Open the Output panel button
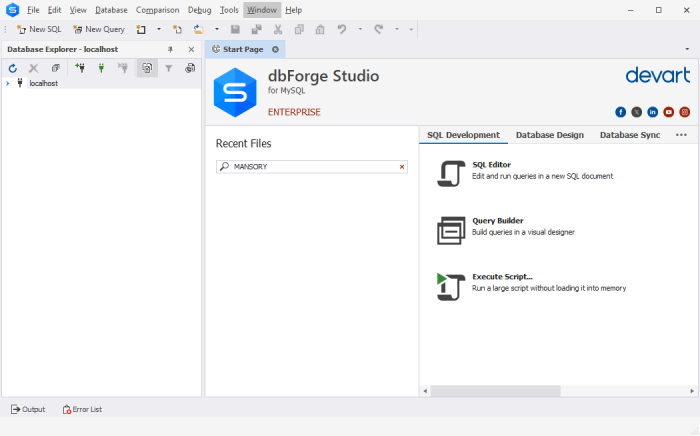Image resolution: width=700 pixels, height=436 pixels. pyautogui.click(x=28, y=409)
